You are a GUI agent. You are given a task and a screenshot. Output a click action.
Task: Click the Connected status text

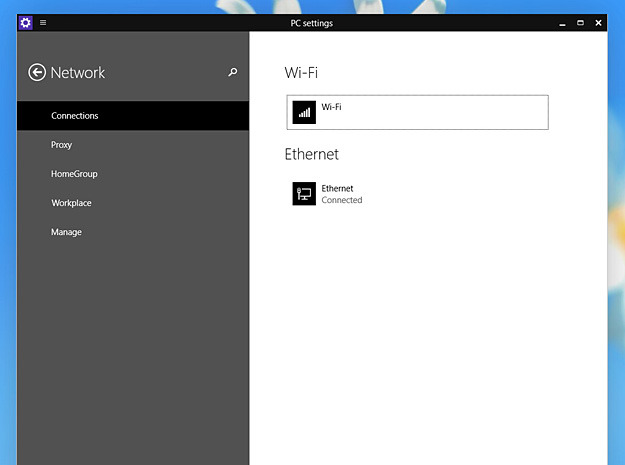342,200
